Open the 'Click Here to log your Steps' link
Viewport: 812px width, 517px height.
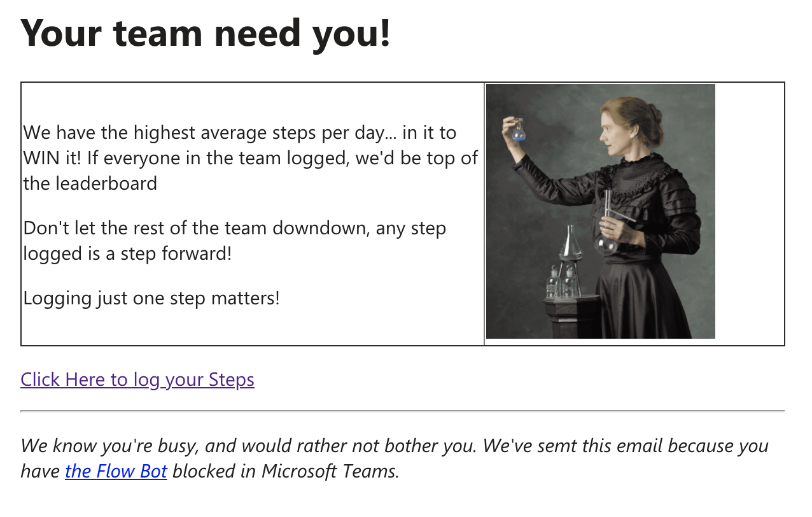pos(137,379)
